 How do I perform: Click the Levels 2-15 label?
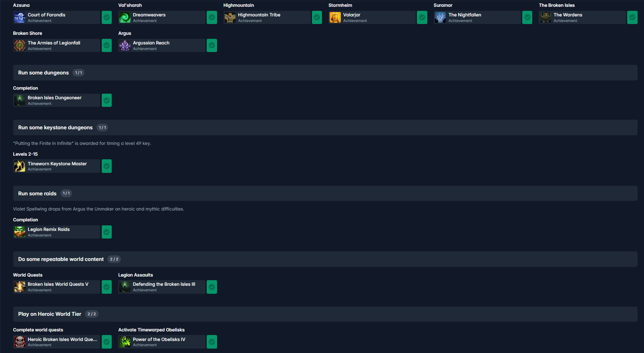click(x=25, y=154)
